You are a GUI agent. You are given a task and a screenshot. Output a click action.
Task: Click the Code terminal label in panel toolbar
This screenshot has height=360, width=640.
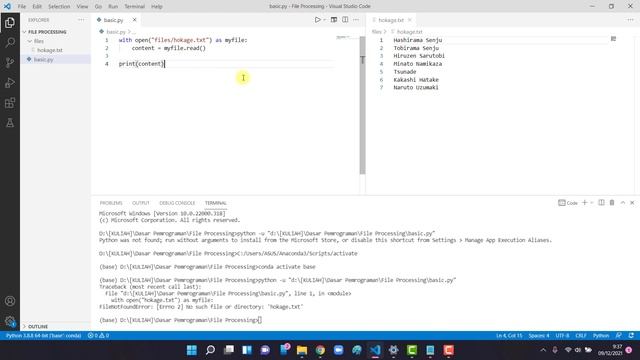point(568,203)
